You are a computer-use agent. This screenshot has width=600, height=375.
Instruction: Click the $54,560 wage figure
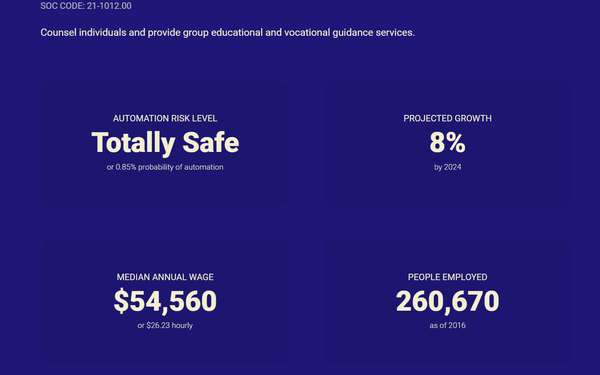click(165, 301)
